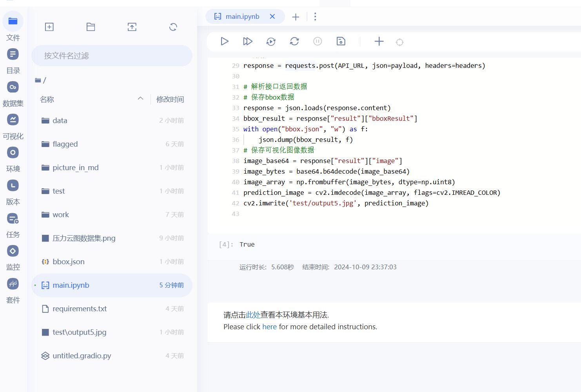
Task: Open the picture_in_md folder
Action: click(x=75, y=167)
